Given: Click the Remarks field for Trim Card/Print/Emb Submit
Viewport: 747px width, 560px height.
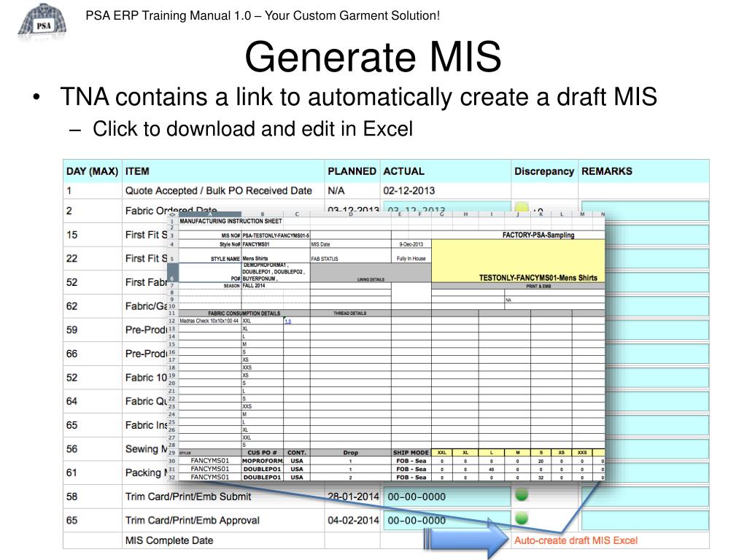Looking at the screenshot, I should (645, 497).
